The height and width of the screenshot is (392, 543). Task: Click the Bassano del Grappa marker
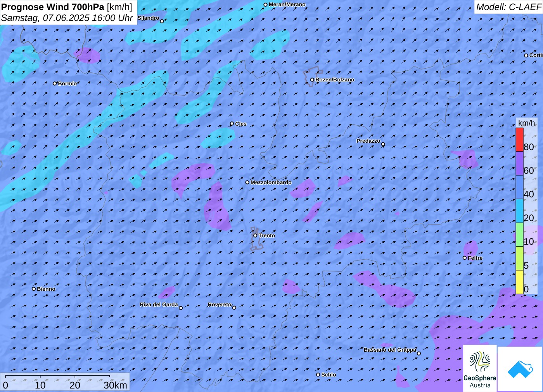click(419, 353)
